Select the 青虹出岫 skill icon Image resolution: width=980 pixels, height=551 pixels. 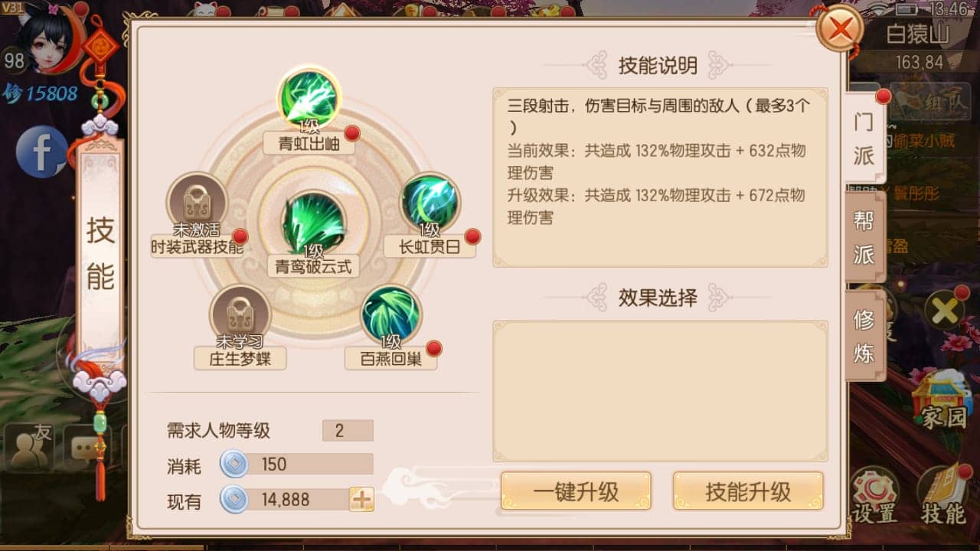click(309, 99)
